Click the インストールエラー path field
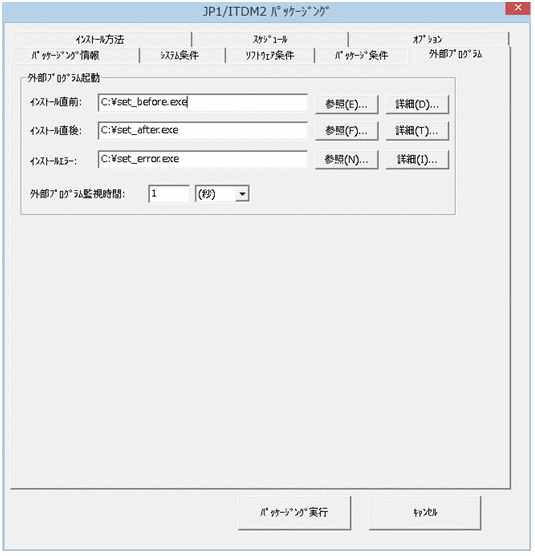This screenshot has height=556, width=535. pyautogui.click(x=202, y=159)
